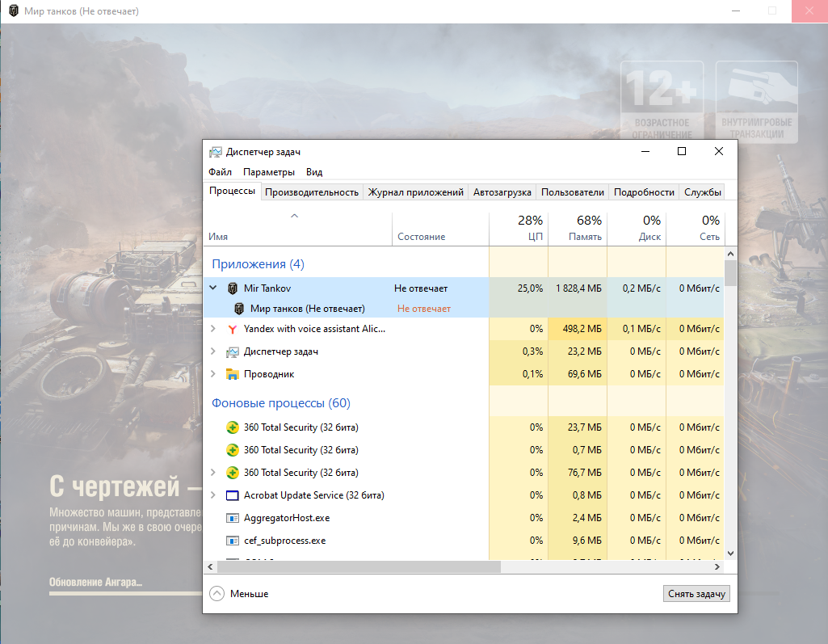
Task: Click the cef_subprocess.exe icon
Action: (233, 541)
